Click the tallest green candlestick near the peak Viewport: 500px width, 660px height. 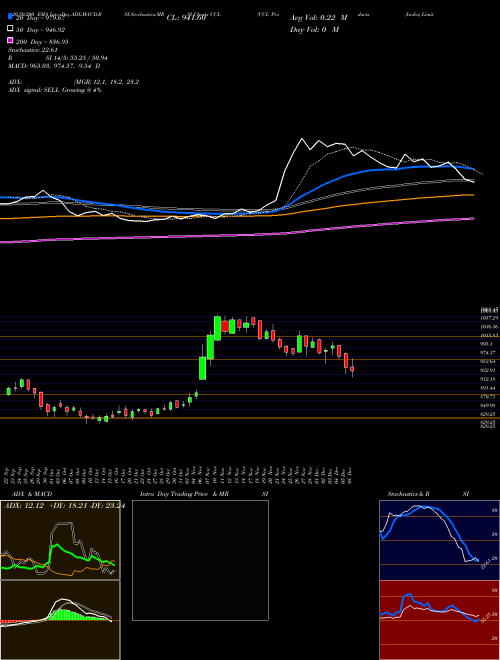218,328
